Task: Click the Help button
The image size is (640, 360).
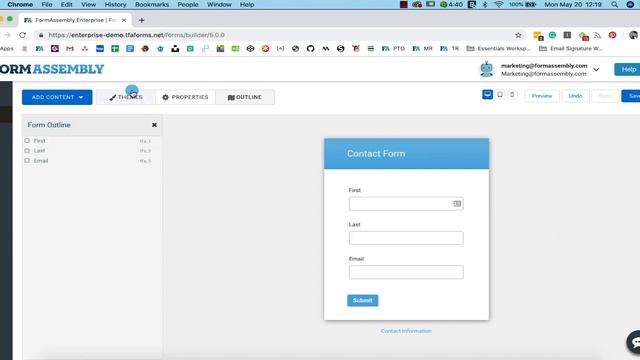Action: (628, 69)
